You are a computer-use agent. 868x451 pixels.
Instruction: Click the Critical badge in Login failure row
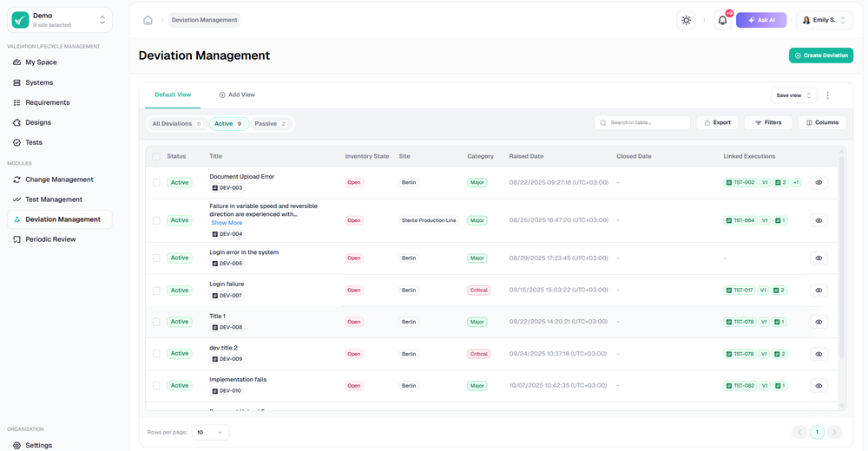(478, 290)
